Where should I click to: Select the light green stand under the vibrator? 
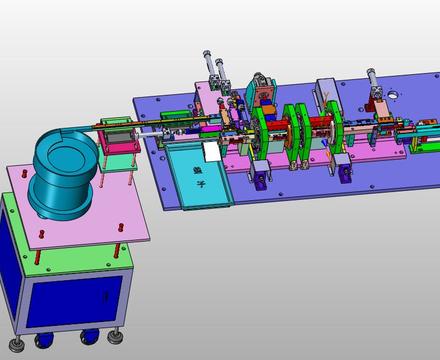point(117,162)
